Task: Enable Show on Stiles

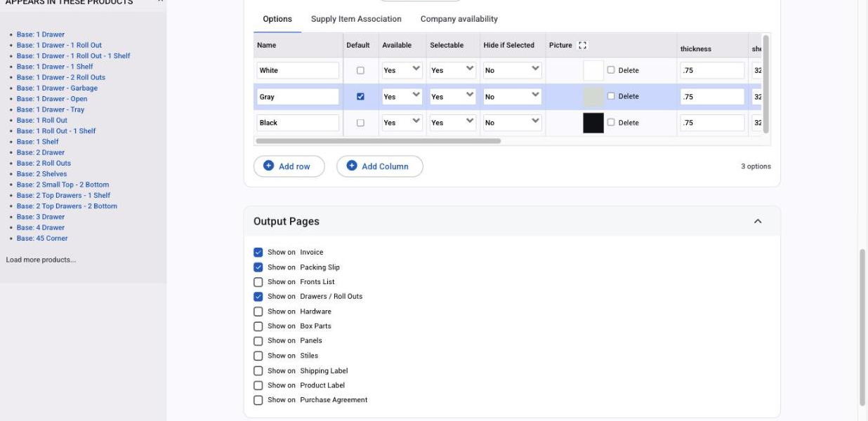Action: pos(258,356)
